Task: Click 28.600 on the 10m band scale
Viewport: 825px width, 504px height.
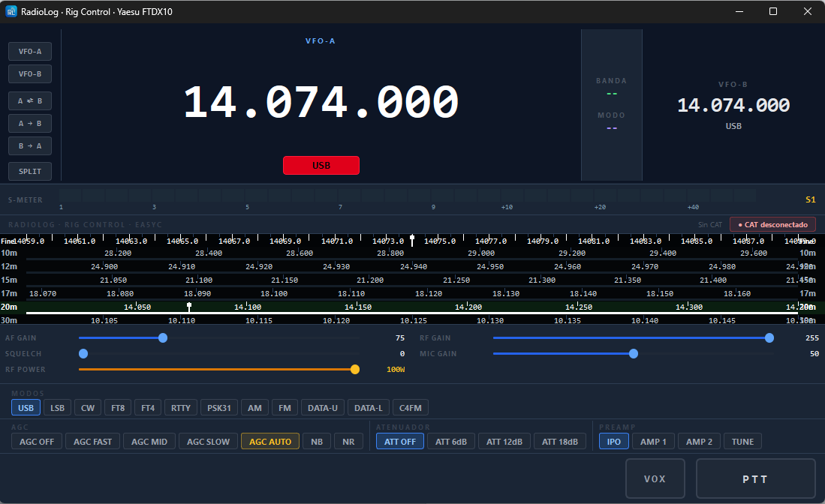Action: (300, 253)
